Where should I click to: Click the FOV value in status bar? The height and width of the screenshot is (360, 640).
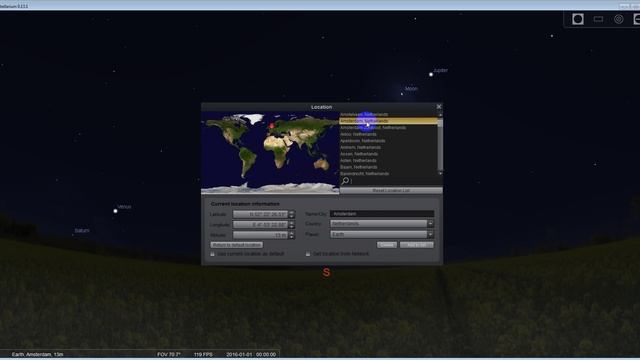click(169, 354)
